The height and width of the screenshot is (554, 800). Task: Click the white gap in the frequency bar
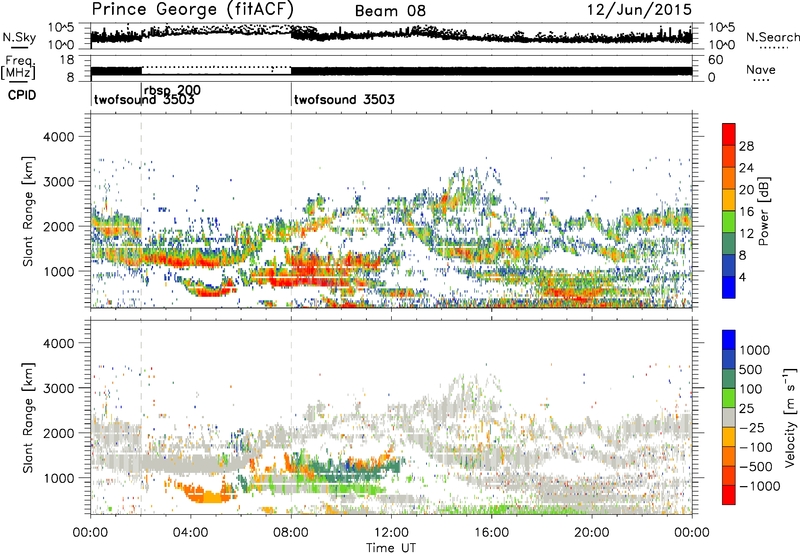tap(216, 71)
